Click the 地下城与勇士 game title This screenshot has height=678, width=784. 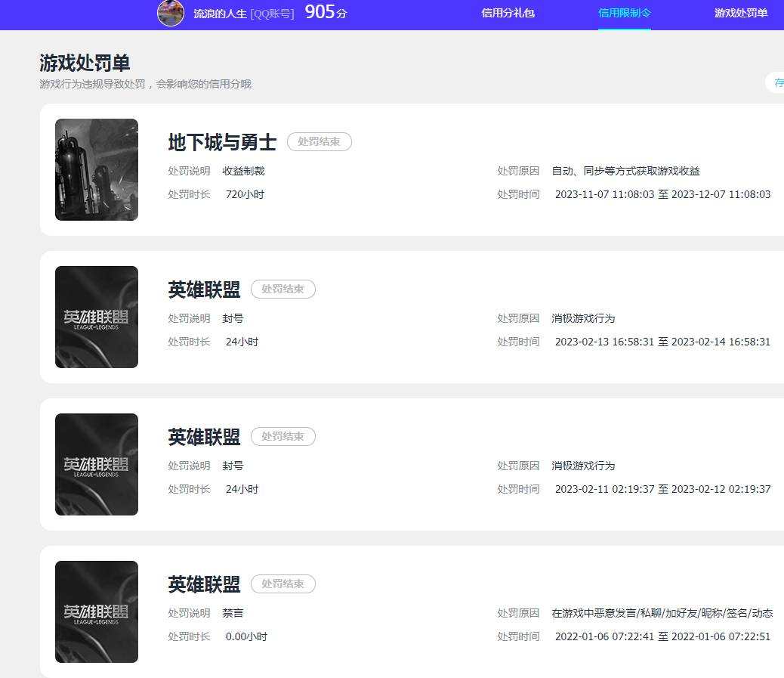coord(222,142)
